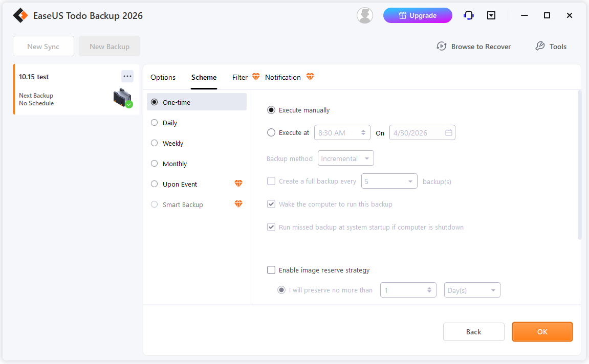Close the EaseUS Todo Backup window

tap(570, 15)
